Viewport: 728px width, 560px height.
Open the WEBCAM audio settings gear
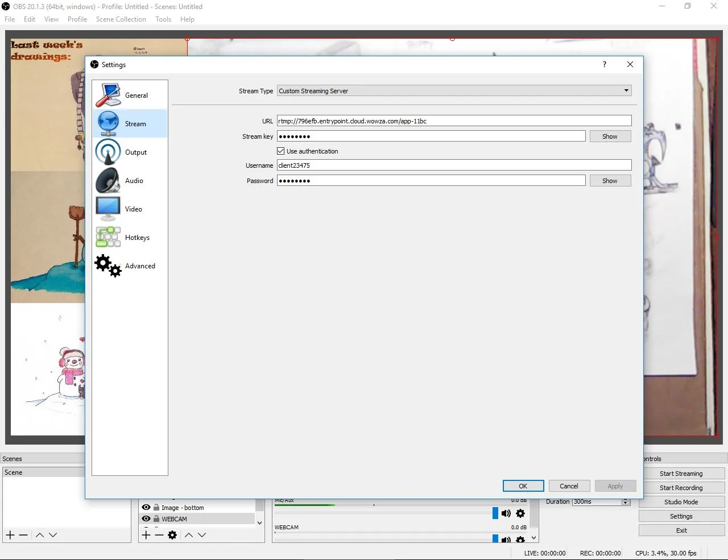pos(520,540)
